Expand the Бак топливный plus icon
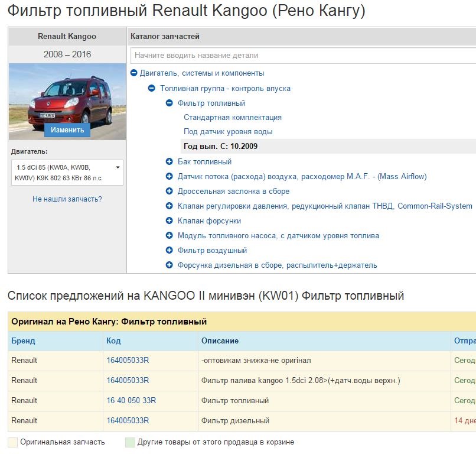476x454 pixels. pos(169,161)
